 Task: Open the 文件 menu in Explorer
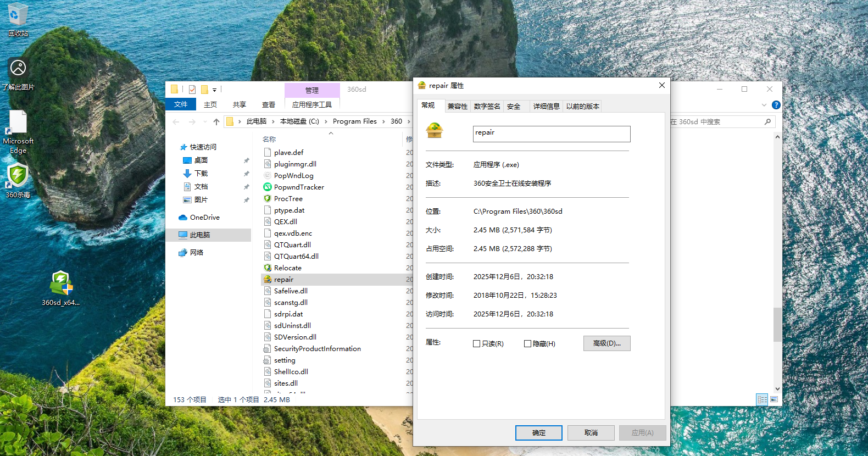pos(181,104)
